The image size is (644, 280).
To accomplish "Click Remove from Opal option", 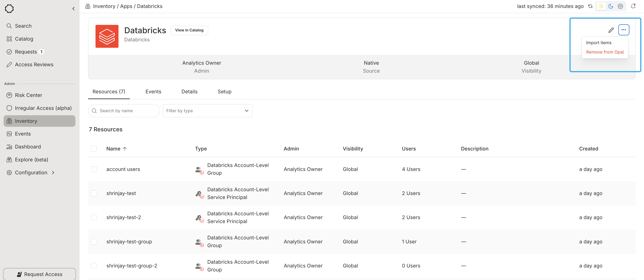I will click(605, 52).
